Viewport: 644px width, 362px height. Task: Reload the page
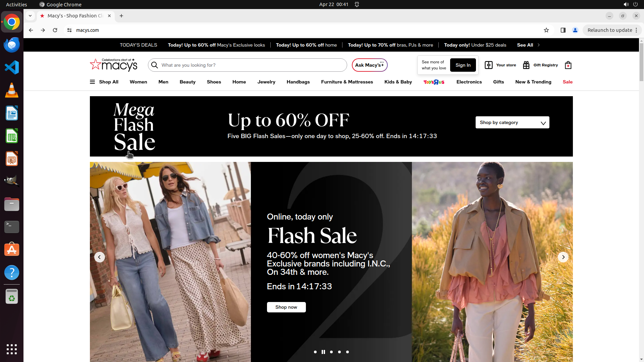click(x=55, y=30)
